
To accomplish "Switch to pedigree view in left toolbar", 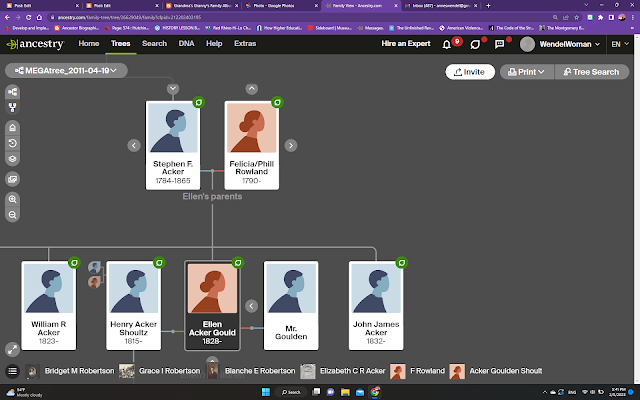I will tap(13, 92).
